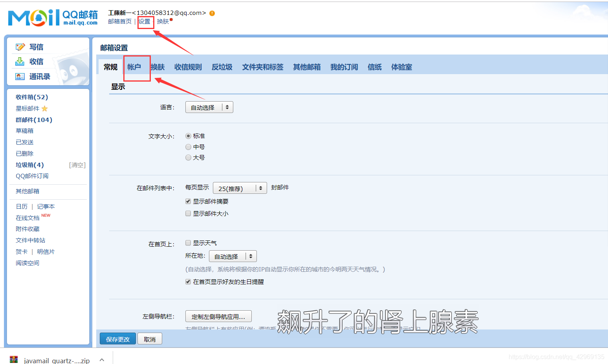
Task: Click the 取消 button
Action: click(x=150, y=339)
